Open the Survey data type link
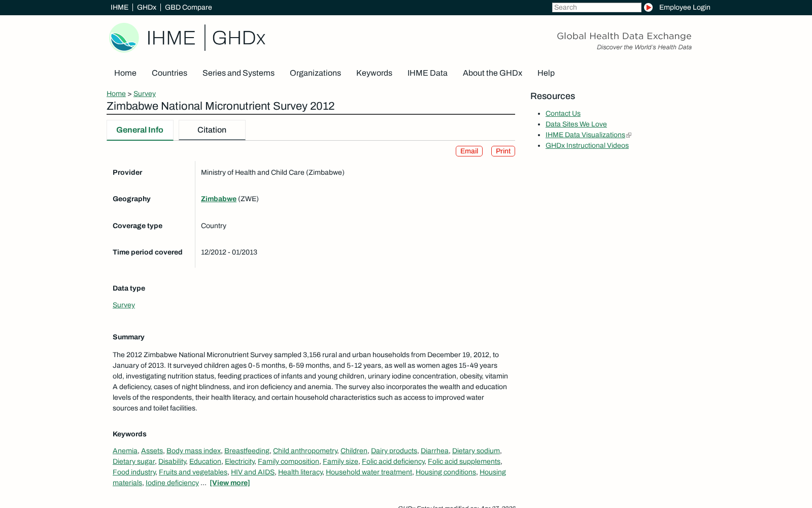This screenshot has width=812, height=508. click(x=124, y=305)
